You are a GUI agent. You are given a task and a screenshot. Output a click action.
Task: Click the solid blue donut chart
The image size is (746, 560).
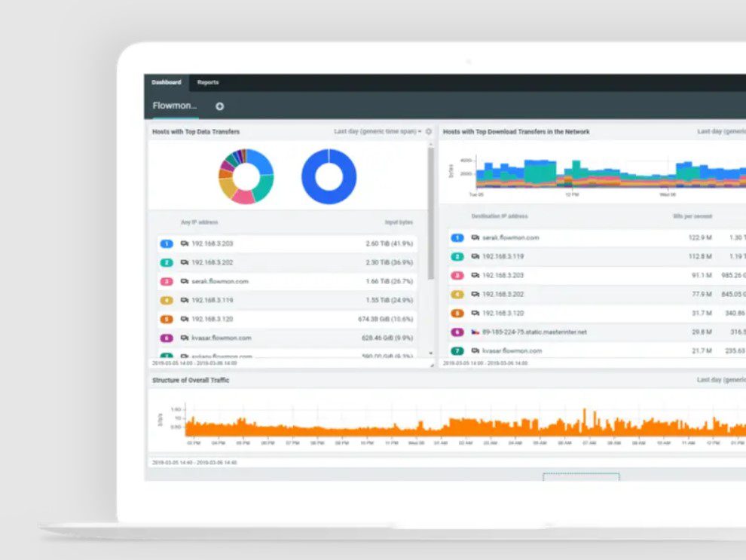point(329,176)
